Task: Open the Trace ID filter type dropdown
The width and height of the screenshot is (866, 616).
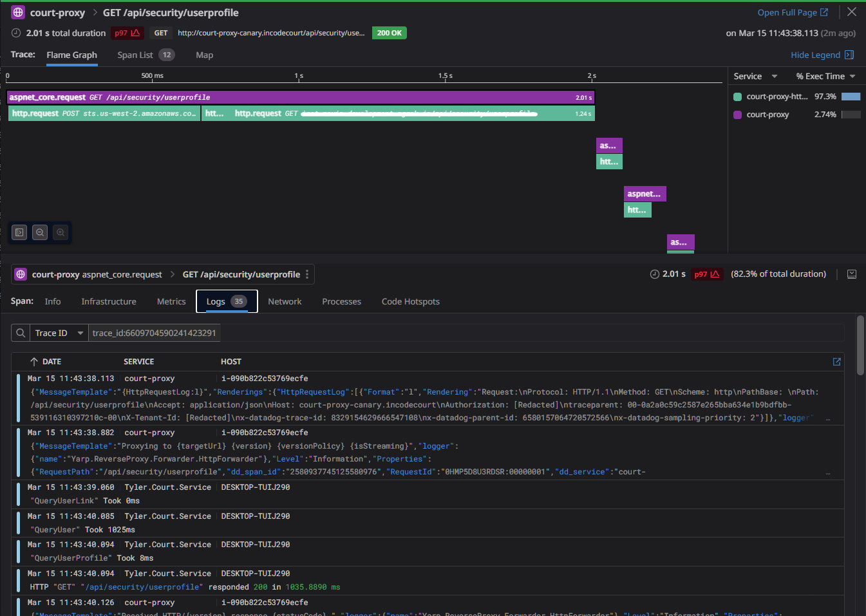Action: coord(59,332)
